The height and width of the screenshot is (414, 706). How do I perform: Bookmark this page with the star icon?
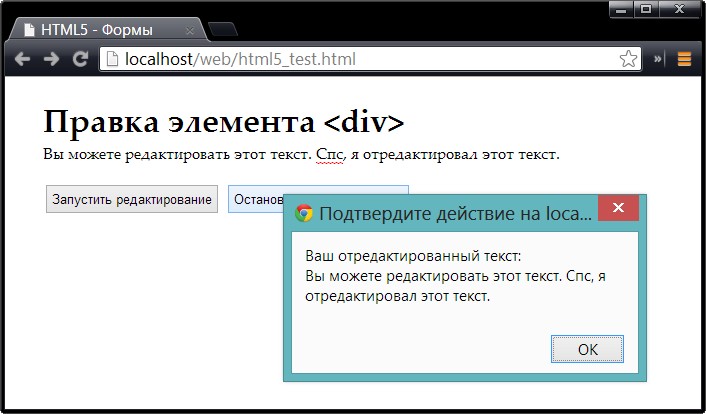click(x=628, y=59)
